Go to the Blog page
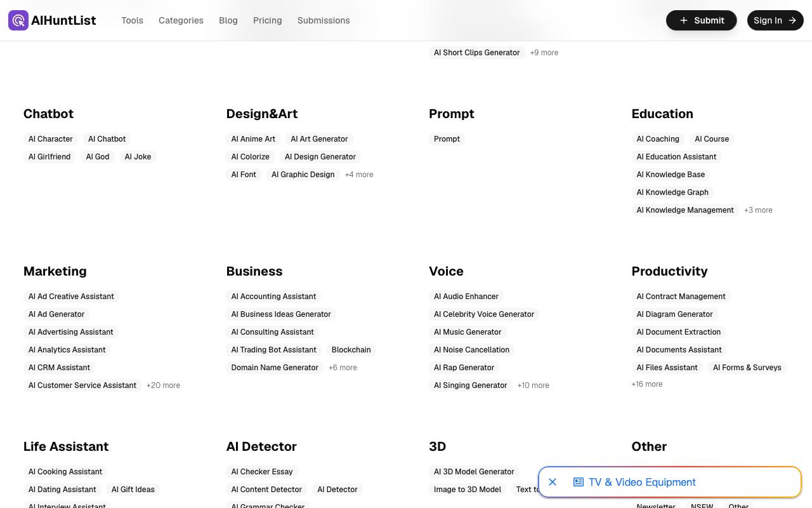Screen dimensions: 812x508 (x=228, y=20)
